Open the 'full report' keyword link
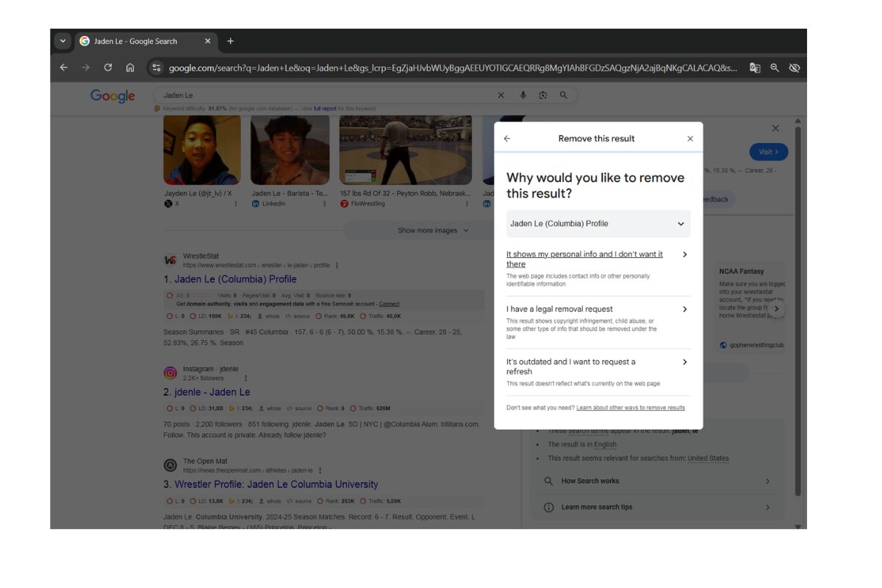The height and width of the screenshot is (588, 882). coord(325,109)
